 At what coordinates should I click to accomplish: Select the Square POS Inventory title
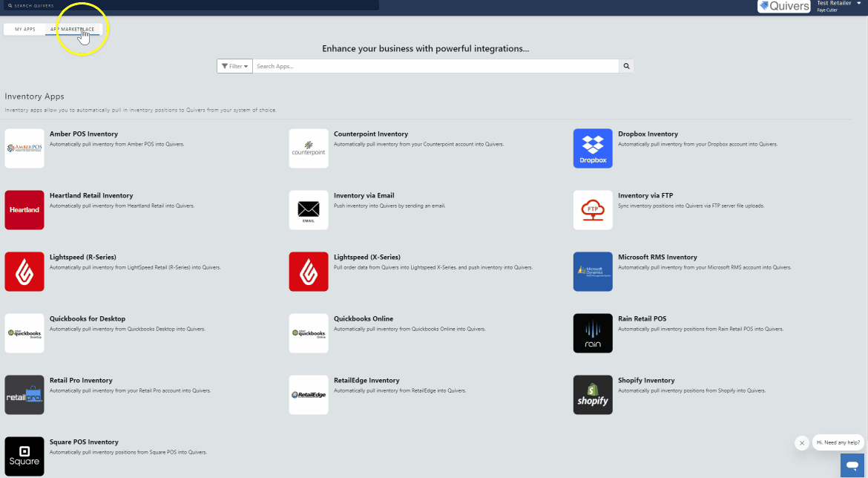coord(84,442)
